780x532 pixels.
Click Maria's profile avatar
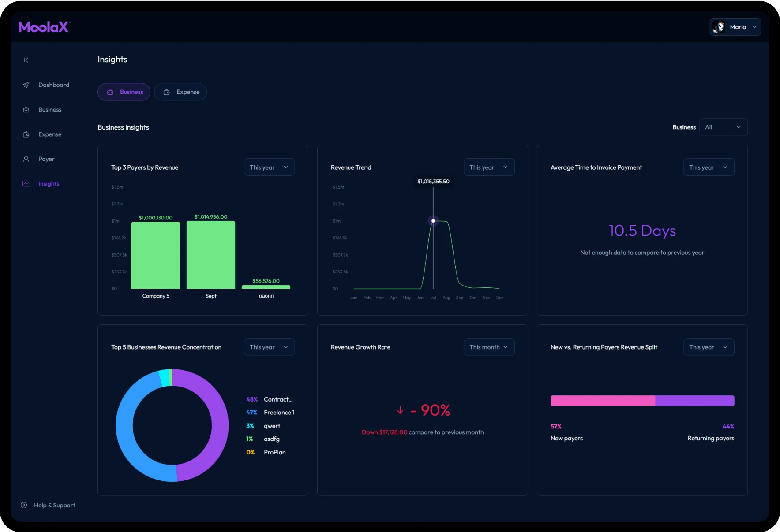pyautogui.click(x=719, y=27)
